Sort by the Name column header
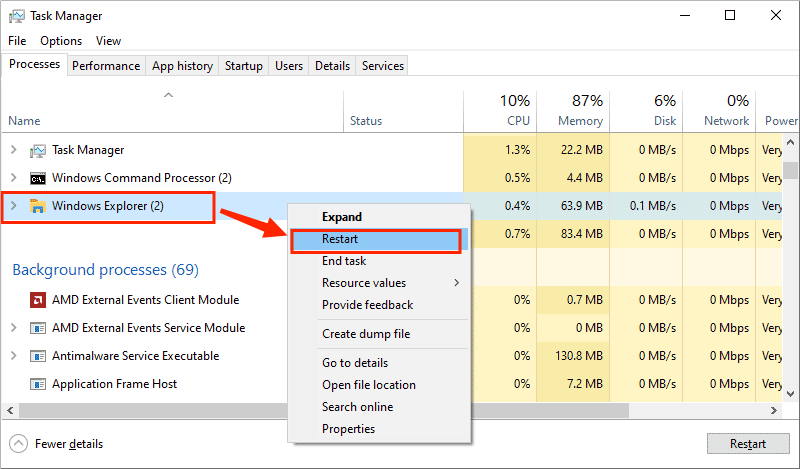The height and width of the screenshot is (469, 800). point(24,121)
